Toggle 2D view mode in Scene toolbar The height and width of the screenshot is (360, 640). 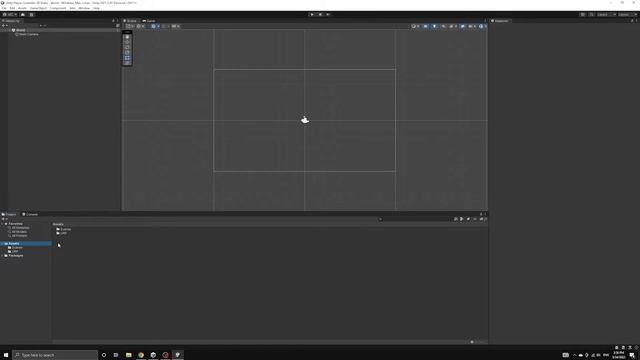tap(425, 26)
